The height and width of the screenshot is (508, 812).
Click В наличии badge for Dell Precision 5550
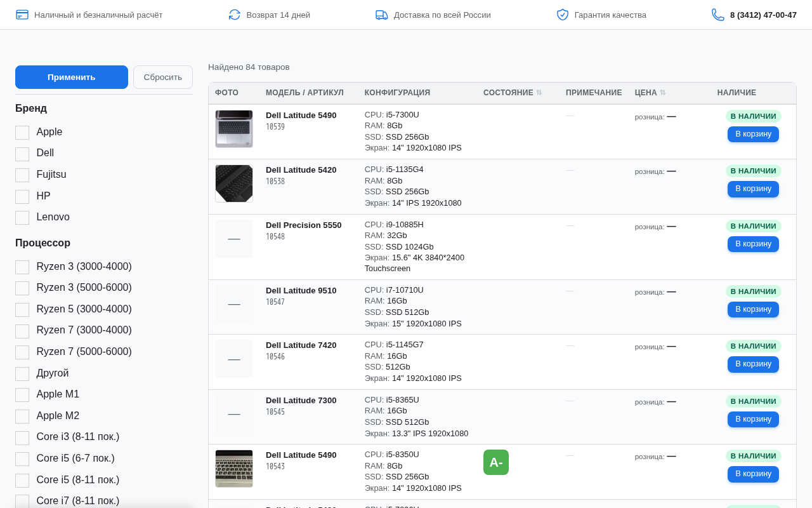tap(753, 226)
